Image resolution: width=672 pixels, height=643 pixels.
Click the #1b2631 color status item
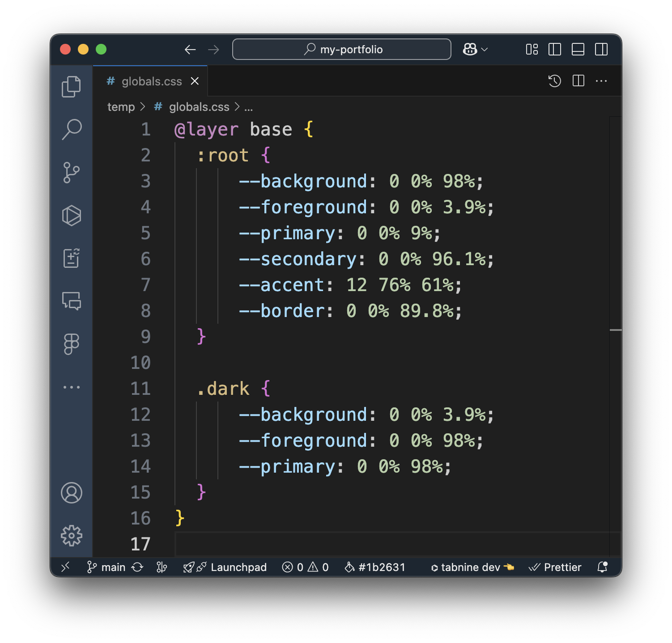pos(375,567)
